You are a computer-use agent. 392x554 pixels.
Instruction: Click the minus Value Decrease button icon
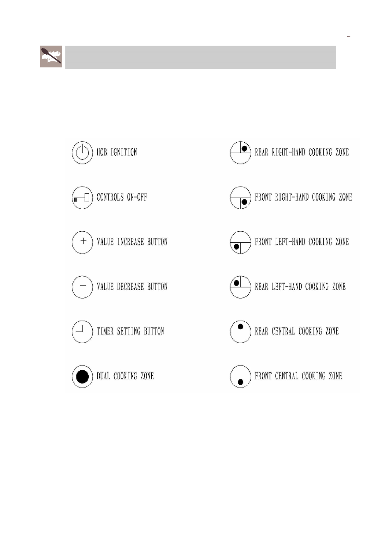pos(82,287)
